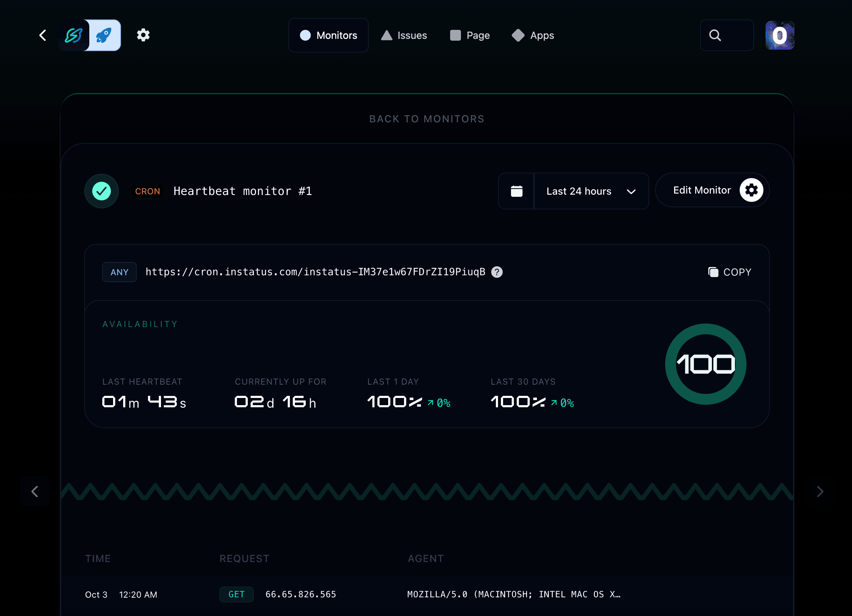852x616 pixels.
Task: Click the Monitors dot indicator icon
Action: point(305,35)
